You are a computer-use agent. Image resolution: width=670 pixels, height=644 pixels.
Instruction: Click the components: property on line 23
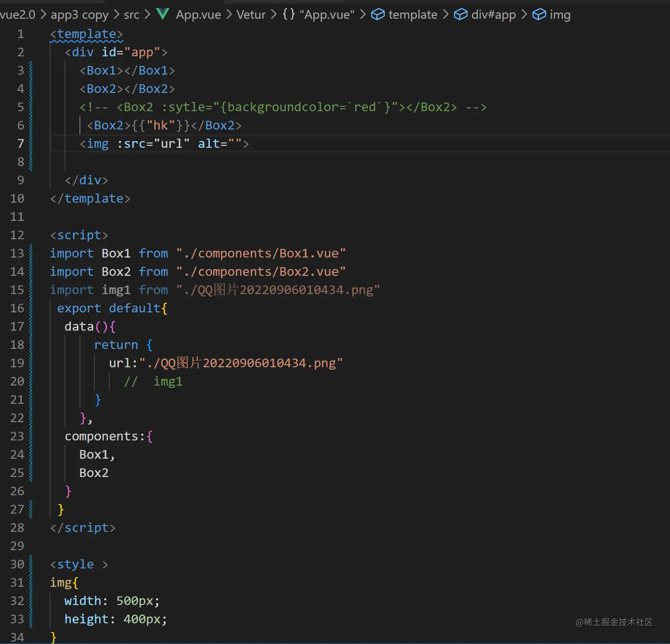[x=105, y=437]
